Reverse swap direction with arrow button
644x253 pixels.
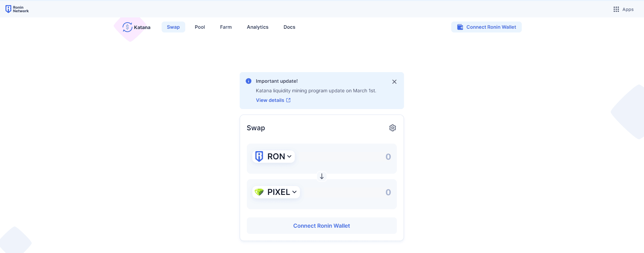coord(321,176)
